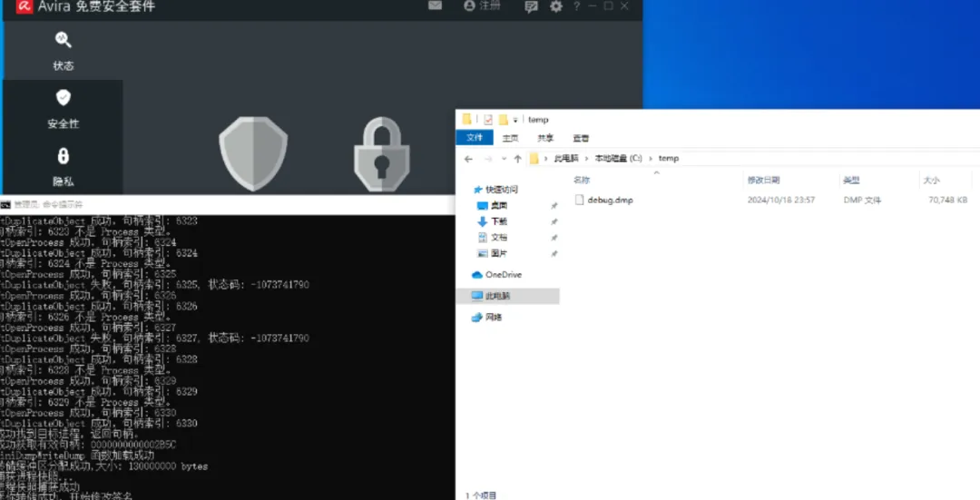Open Pictures in navigation pane
The width and height of the screenshot is (980, 500).
point(499,254)
